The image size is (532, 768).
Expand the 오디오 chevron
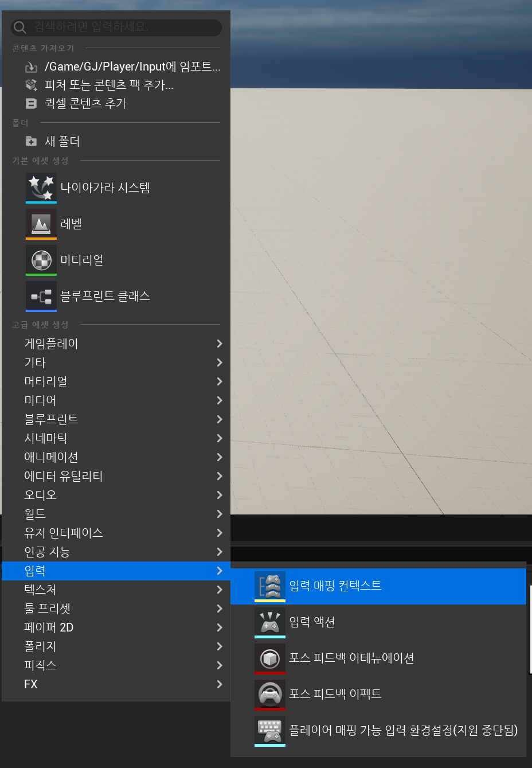(x=219, y=495)
